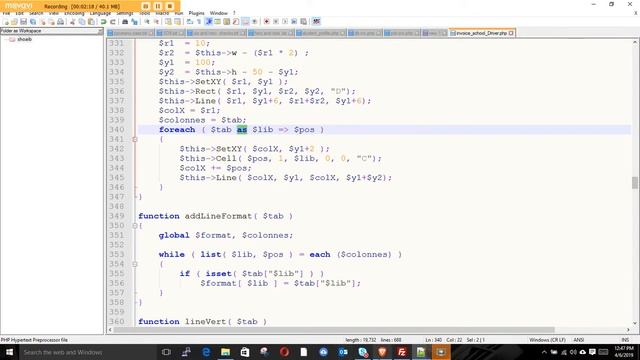Click the horizontal scrollbar thumb
Image resolution: width=640 pixels, height=360 pixels.
tap(334, 330)
